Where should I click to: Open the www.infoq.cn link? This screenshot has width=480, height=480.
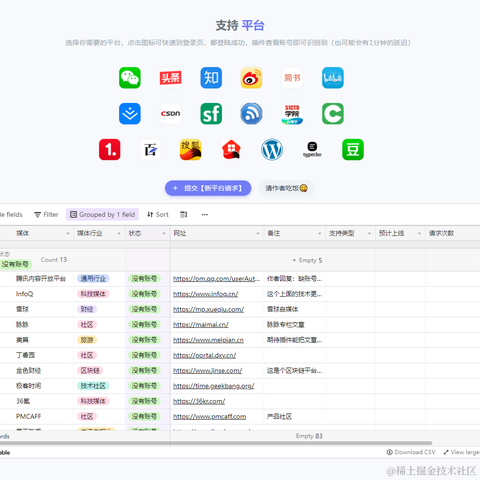(x=205, y=294)
